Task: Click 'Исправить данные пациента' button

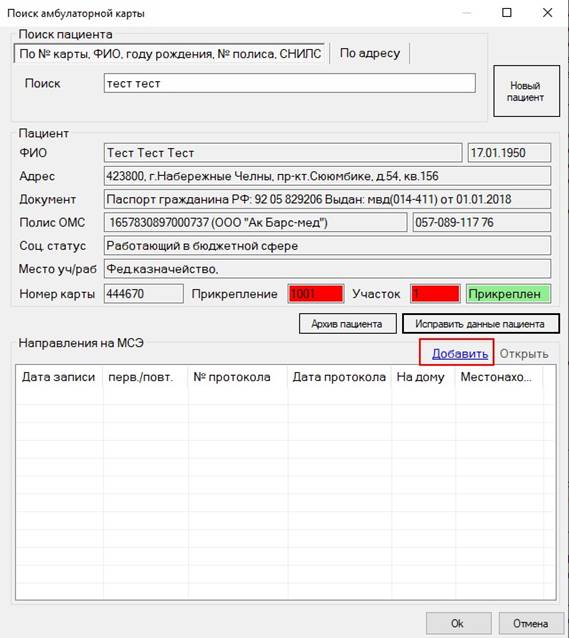Action: click(x=481, y=323)
